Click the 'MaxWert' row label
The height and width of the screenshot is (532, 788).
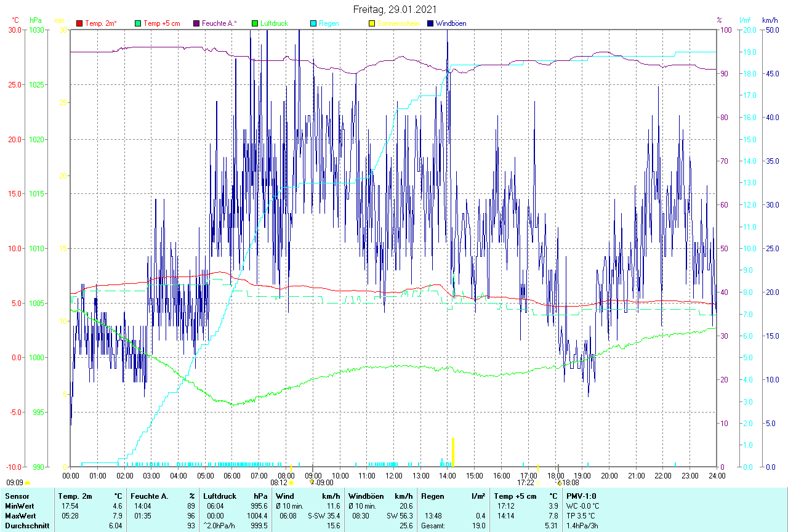[20, 516]
